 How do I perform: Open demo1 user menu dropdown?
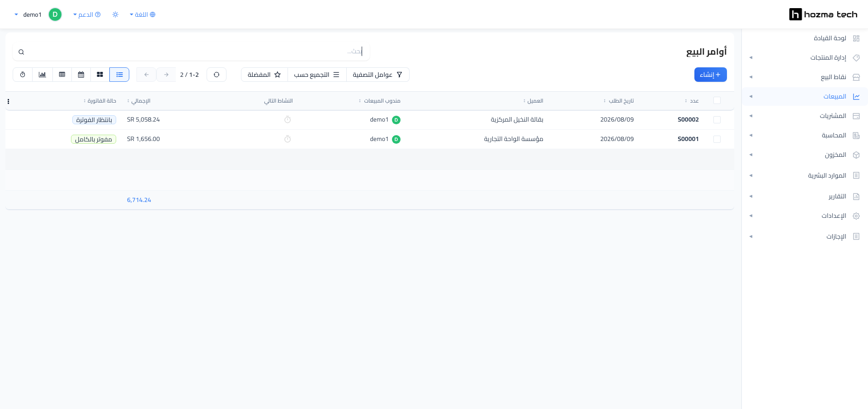click(28, 14)
